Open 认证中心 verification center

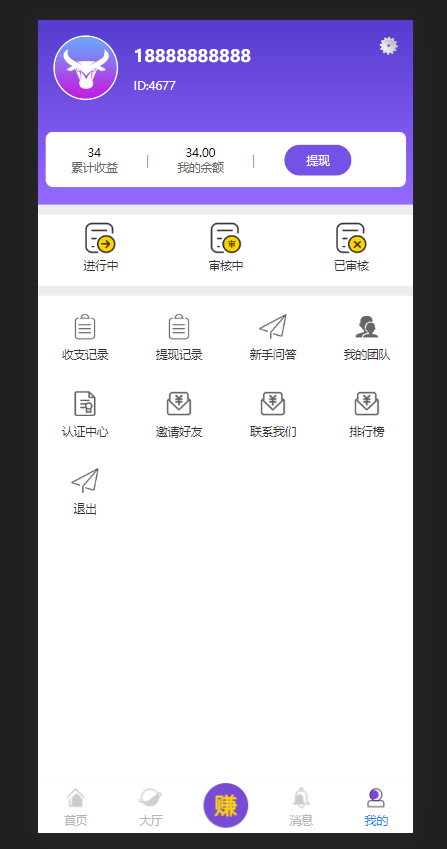[85, 415]
